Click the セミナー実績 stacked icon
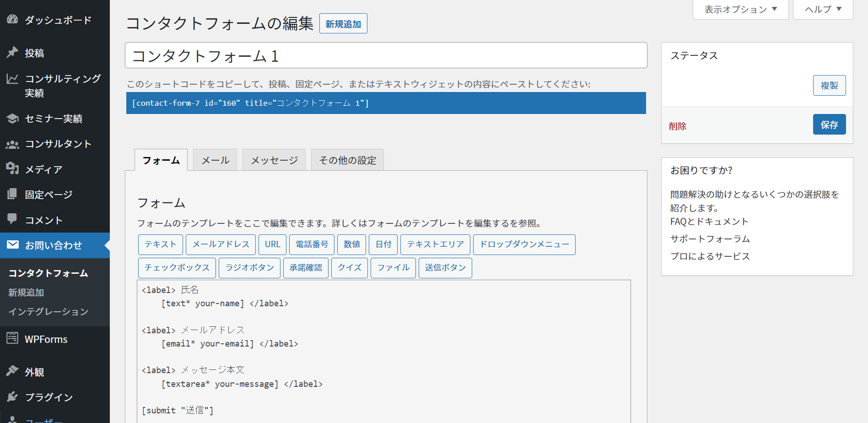 point(11,119)
